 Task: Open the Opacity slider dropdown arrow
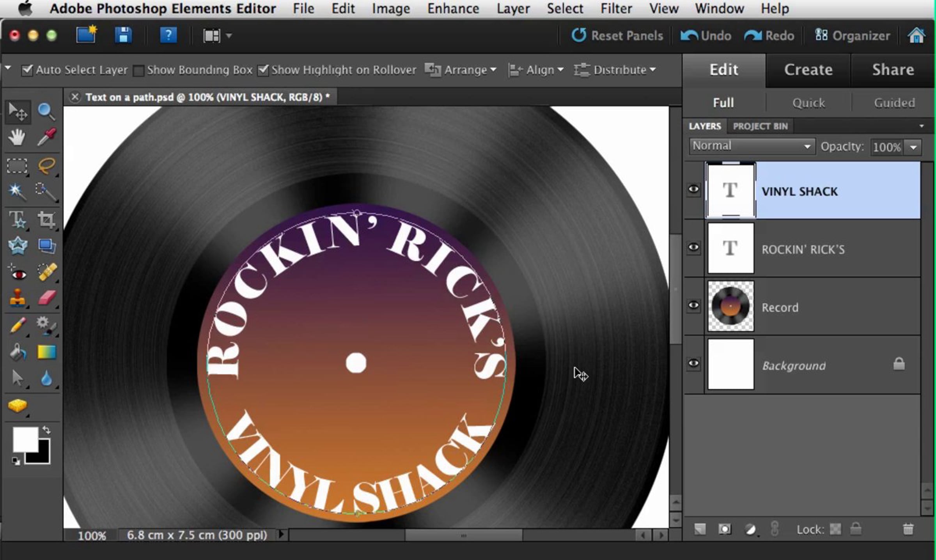coord(913,147)
